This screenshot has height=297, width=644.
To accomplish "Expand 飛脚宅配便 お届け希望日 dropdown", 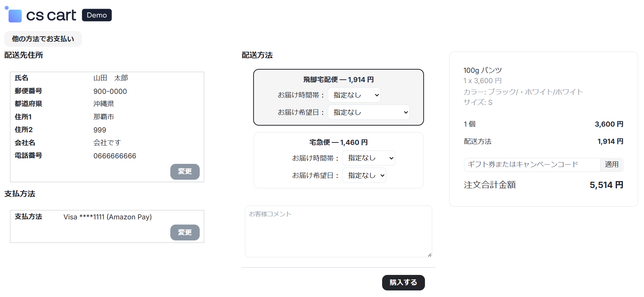I will pos(369,112).
